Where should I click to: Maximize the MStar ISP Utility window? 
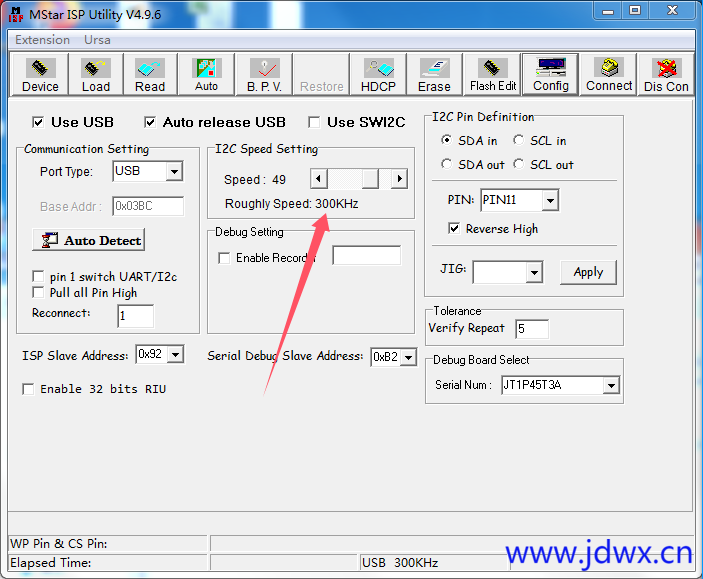pos(635,11)
